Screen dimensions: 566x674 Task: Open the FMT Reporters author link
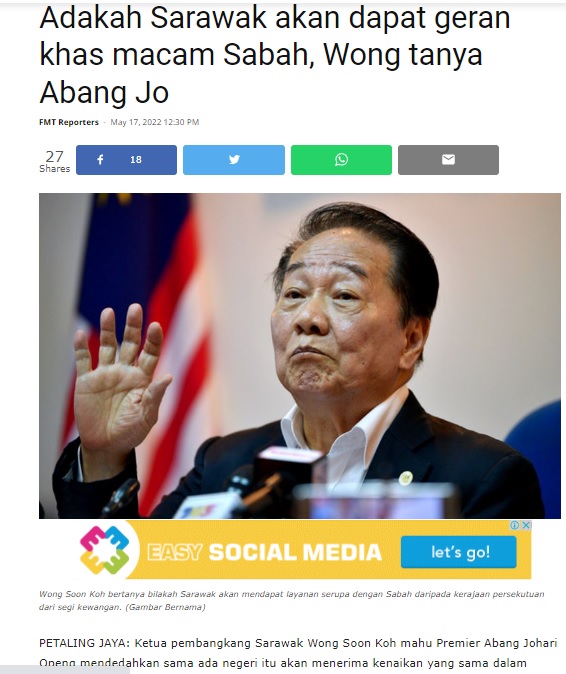point(69,122)
